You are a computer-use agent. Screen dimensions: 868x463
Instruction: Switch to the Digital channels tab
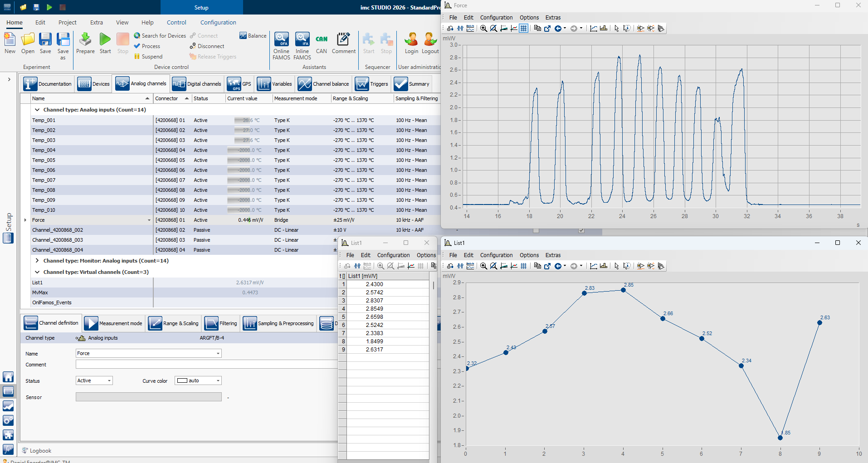(x=197, y=84)
